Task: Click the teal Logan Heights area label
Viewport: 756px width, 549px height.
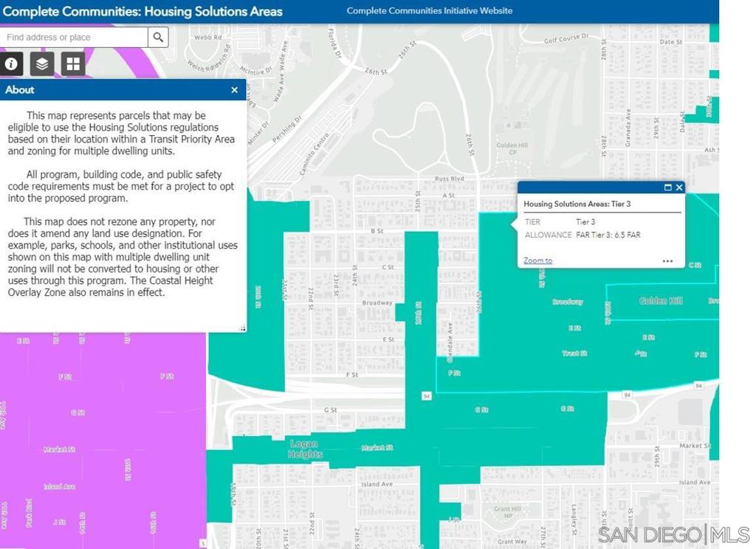Action: click(x=303, y=449)
